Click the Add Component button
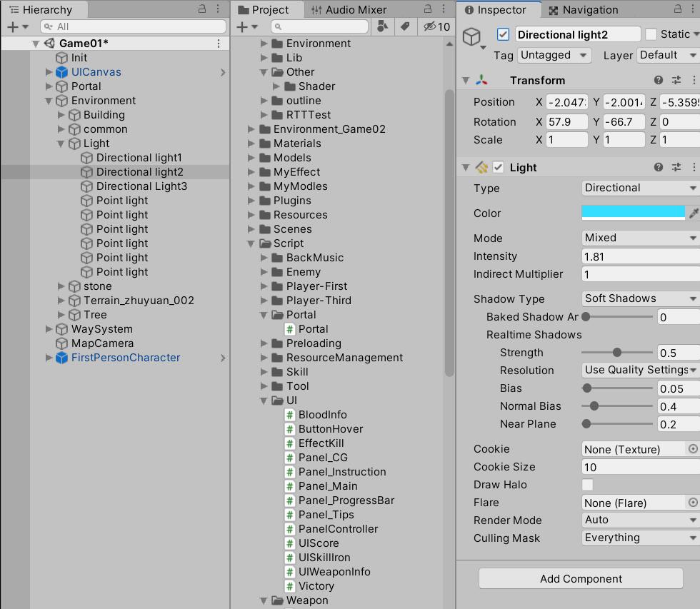 coord(581,579)
